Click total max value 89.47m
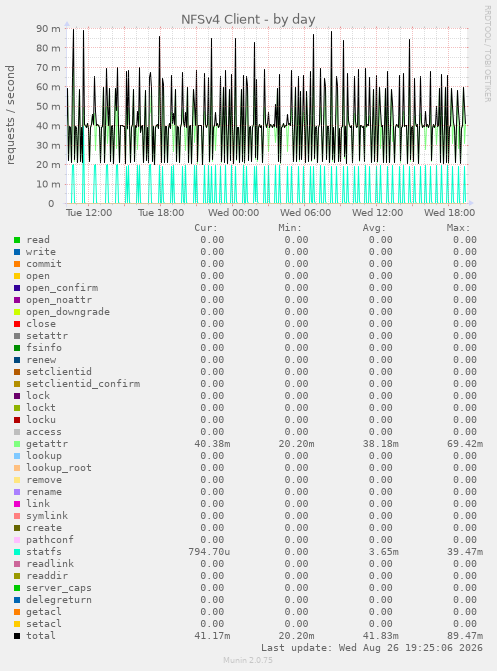 coord(465,636)
